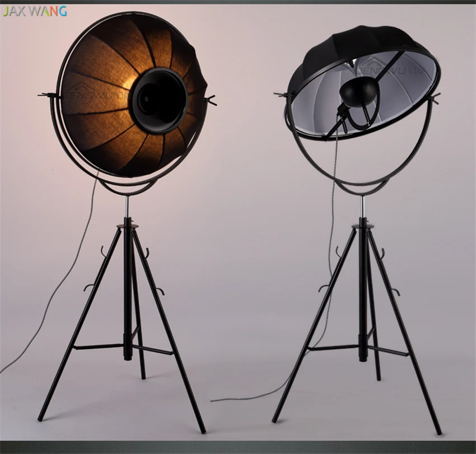Click the hook on left tripod's left leg

coord(88,287)
